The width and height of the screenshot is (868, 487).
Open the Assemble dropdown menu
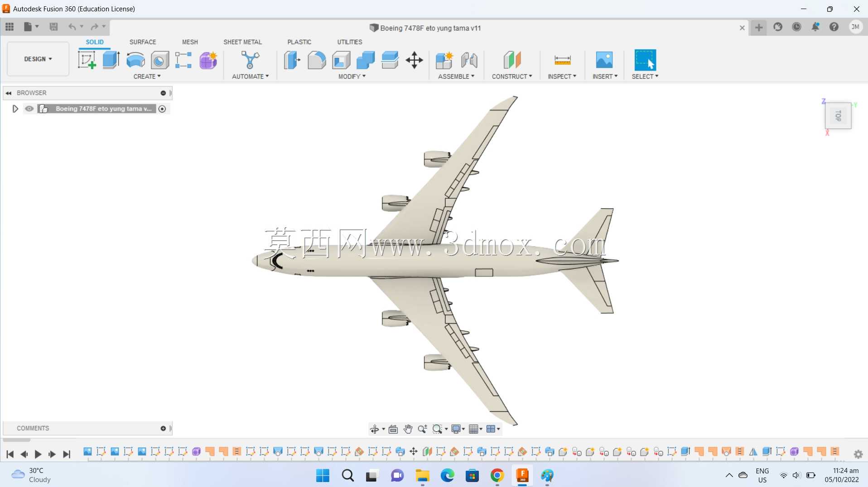click(456, 76)
